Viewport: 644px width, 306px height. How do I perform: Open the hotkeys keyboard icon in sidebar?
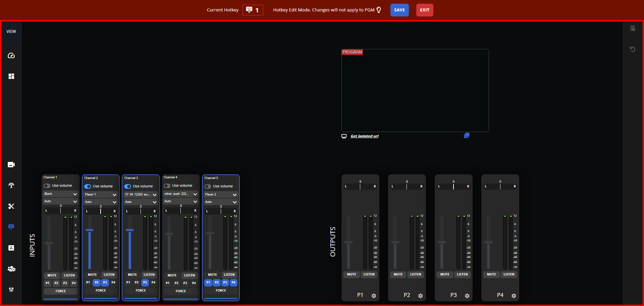tap(11, 227)
